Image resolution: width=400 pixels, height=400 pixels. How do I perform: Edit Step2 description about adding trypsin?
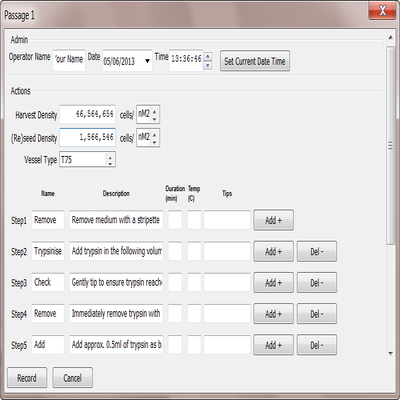coord(116,251)
